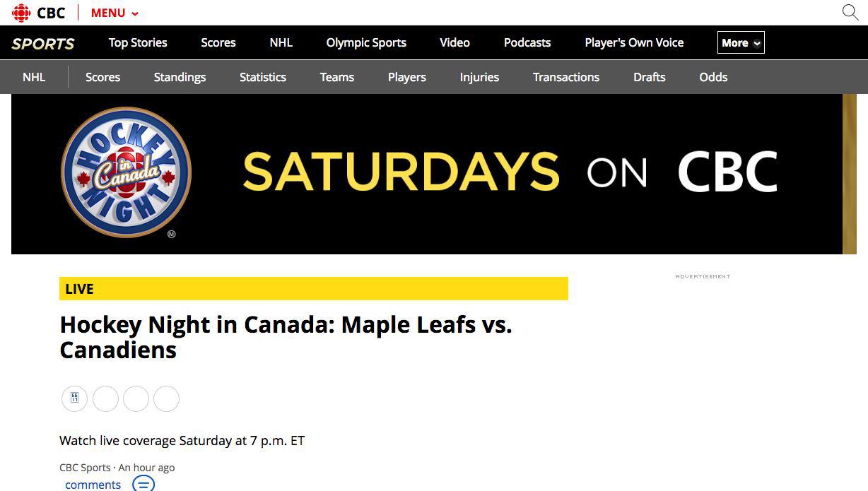Click the comments link
The height and width of the screenshot is (491, 868).
[x=93, y=485]
